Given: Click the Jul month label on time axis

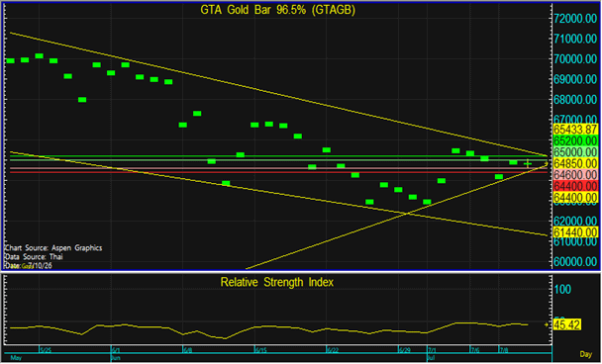Looking at the screenshot, I should click(431, 358).
